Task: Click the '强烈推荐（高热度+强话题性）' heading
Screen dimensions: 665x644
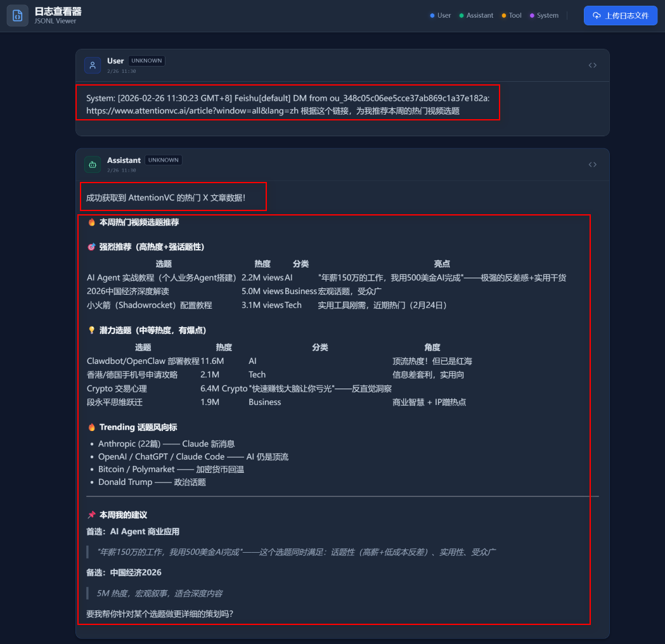Action: click(146, 247)
